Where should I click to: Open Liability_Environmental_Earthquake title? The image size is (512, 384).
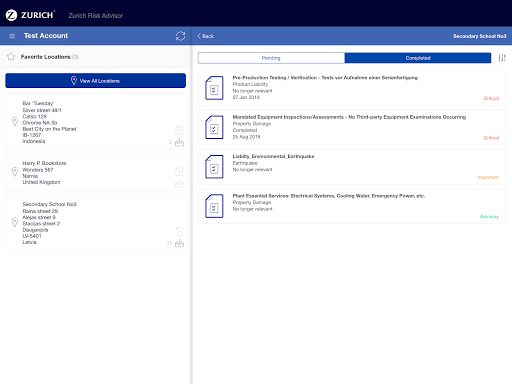coord(273,156)
